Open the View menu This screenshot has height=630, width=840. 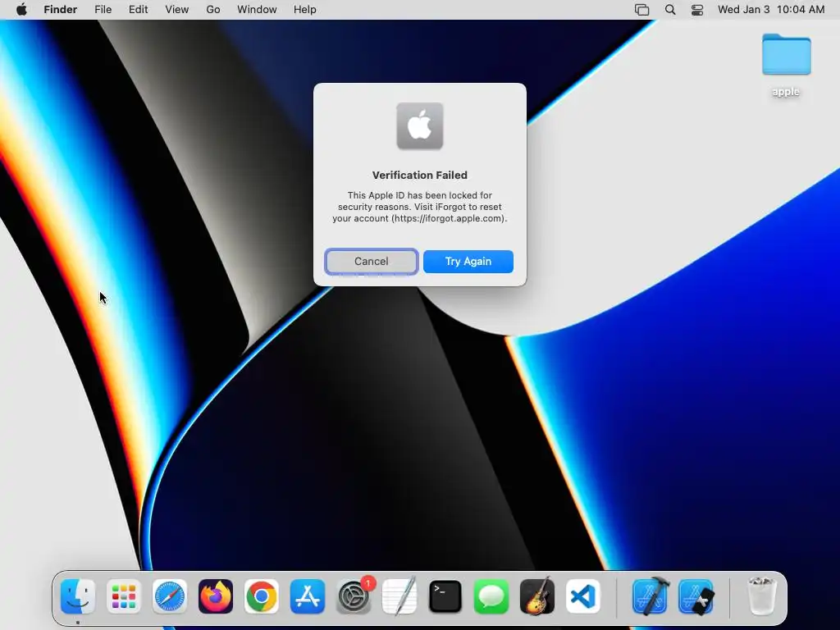pos(177,10)
